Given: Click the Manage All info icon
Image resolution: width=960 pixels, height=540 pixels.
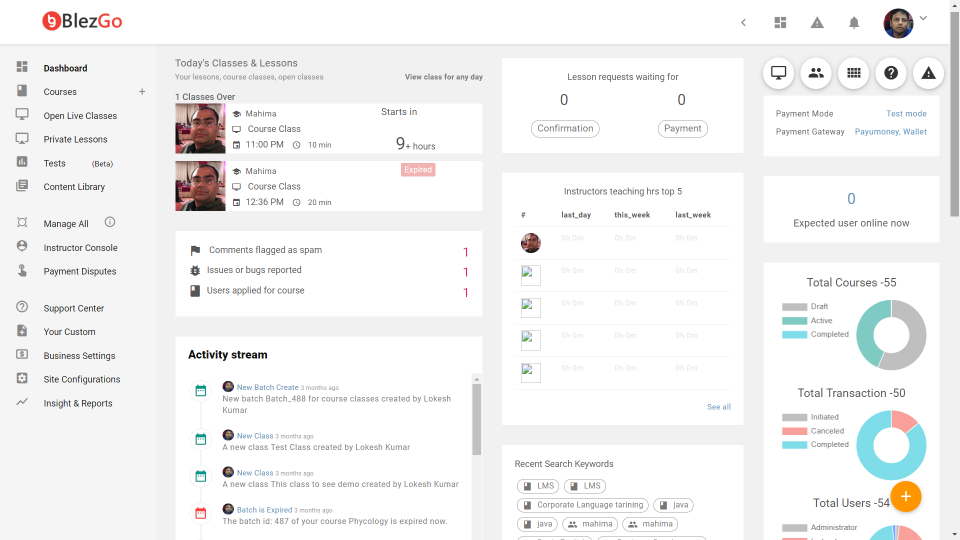Looking at the screenshot, I should click(x=110, y=222).
